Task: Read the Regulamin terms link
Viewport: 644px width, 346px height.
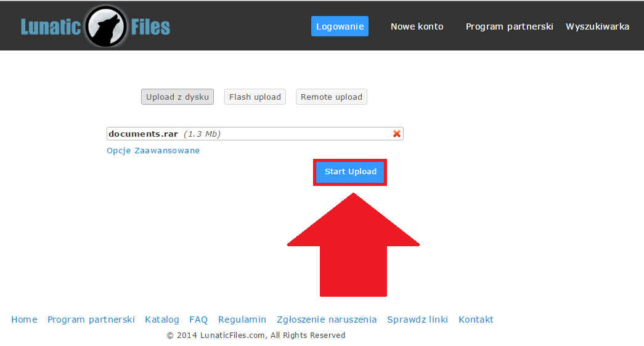Action: pos(242,320)
